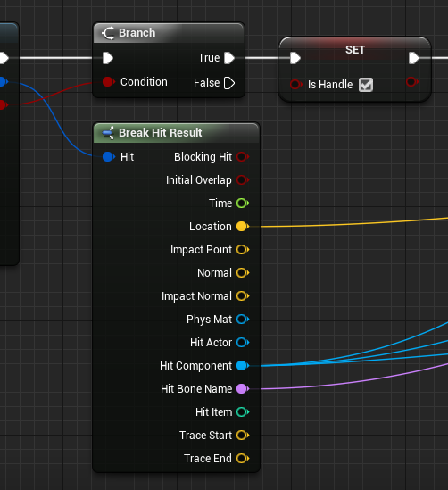
Task: Click the Trace Start output pin
Action: tap(243, 436)
